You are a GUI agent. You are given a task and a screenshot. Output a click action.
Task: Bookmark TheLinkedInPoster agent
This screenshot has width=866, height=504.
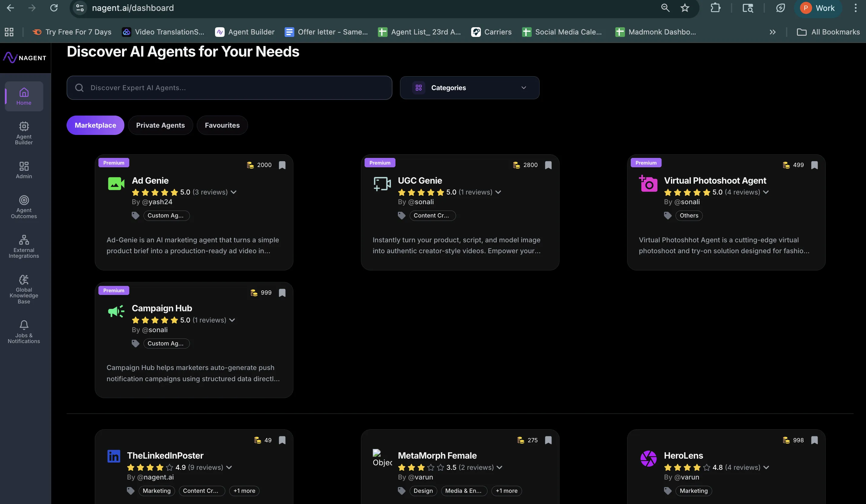tap(282, 440)
